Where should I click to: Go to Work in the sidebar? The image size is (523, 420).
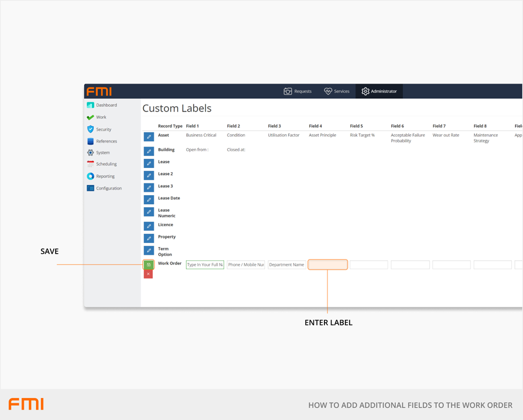pyautogui.click(x=101, y=117)
